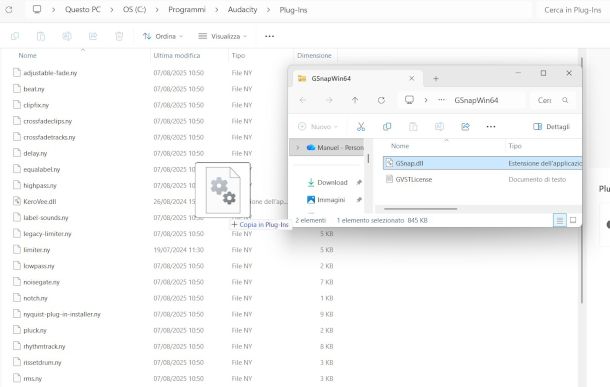Click the cut scissors icon in GSnapWin64

pyautogui.click(x=361, y=126)
